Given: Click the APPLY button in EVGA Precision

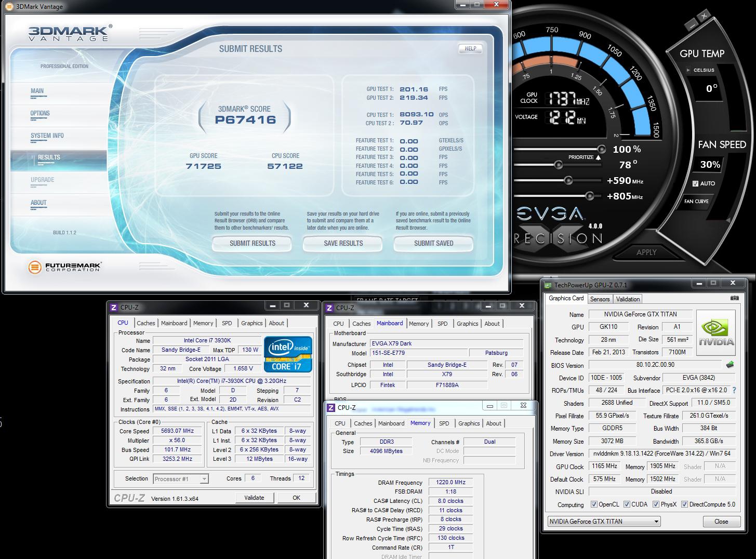Looking at the screenshot, I should [x=646, y=252].
